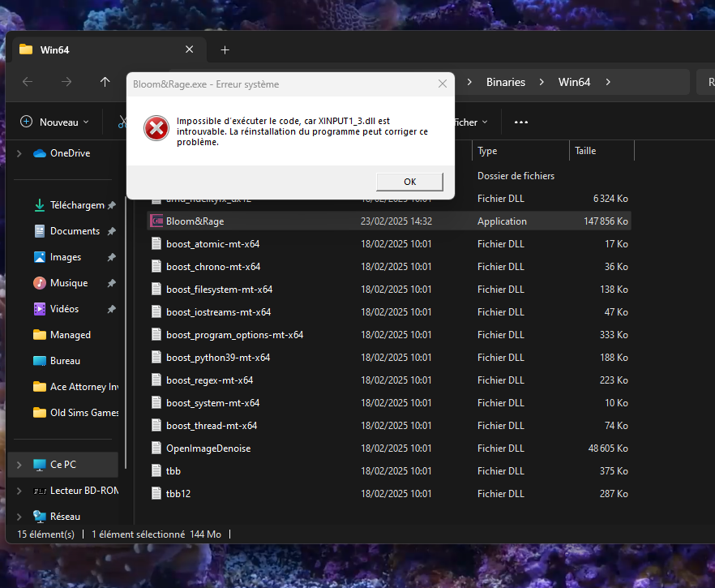Open Vidéos in the sidebar
715x588 pixels.
(x=57, y=309)
